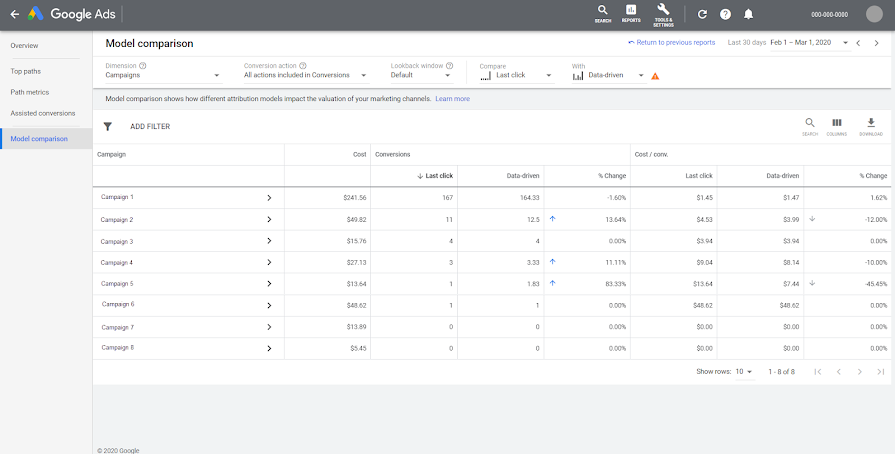Click Return to previous reports link
This screenshot has height=454, width=895.
(x=671, y=43)
